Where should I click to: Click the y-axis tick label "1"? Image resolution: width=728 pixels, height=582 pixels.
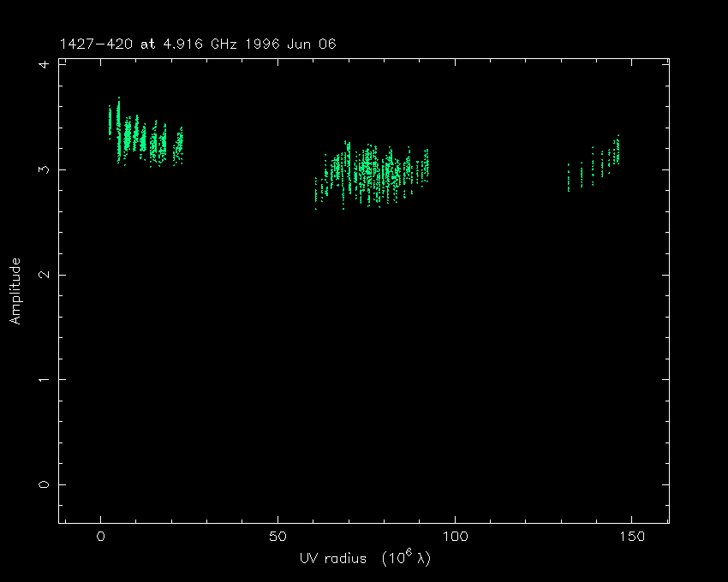coord(43,379)
